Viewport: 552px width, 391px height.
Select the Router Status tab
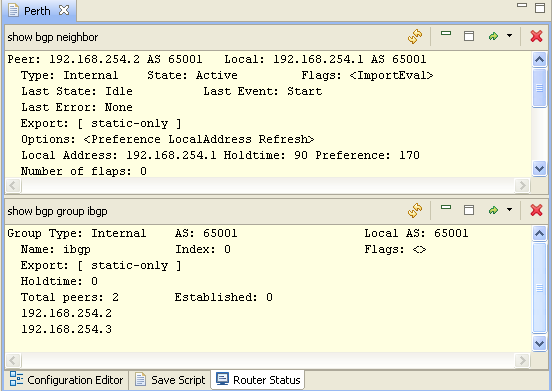(x=258, y=380)
